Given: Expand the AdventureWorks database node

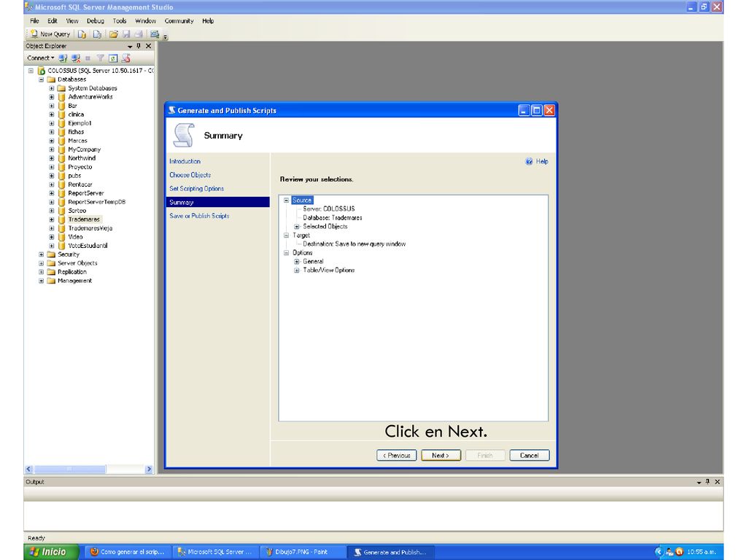Looking at the screenshot, I should pyautogui.click(x=52, y=97).
